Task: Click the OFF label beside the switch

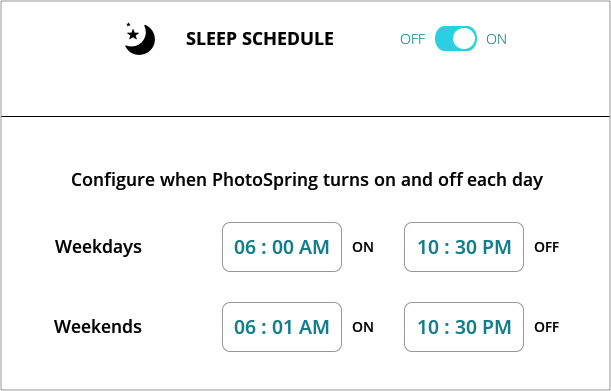Action: 412,39
